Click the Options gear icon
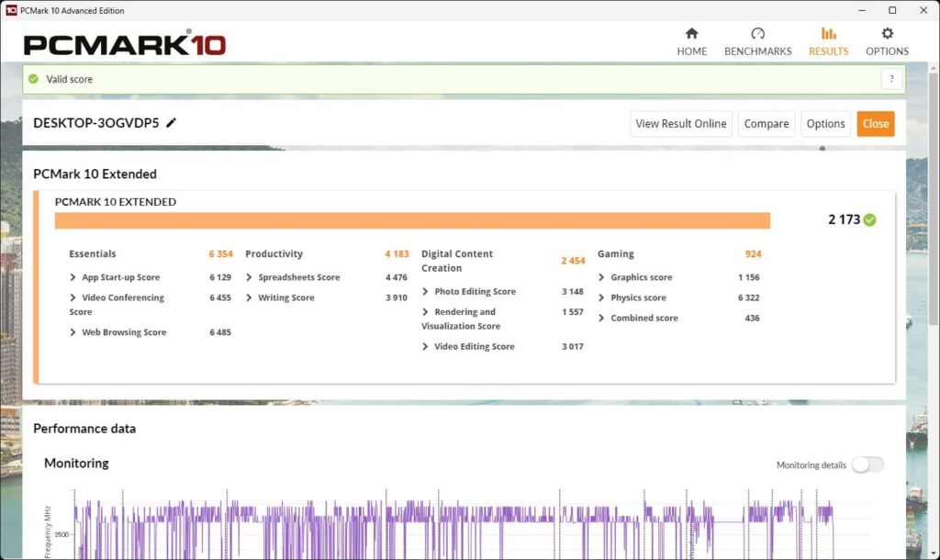The width and height of the screenshot is (940, 560). tap(888, 33)
